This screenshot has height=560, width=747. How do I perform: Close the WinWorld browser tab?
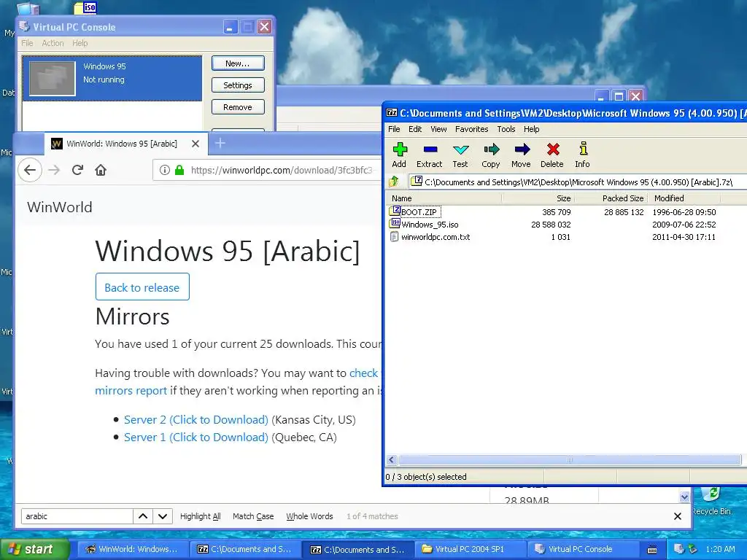point(196,144)
